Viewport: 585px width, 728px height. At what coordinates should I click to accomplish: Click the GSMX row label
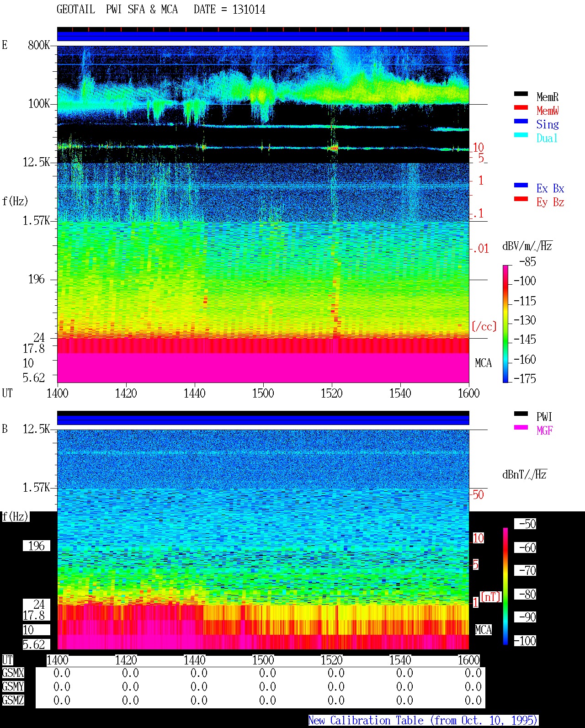[x=13, y=673]
